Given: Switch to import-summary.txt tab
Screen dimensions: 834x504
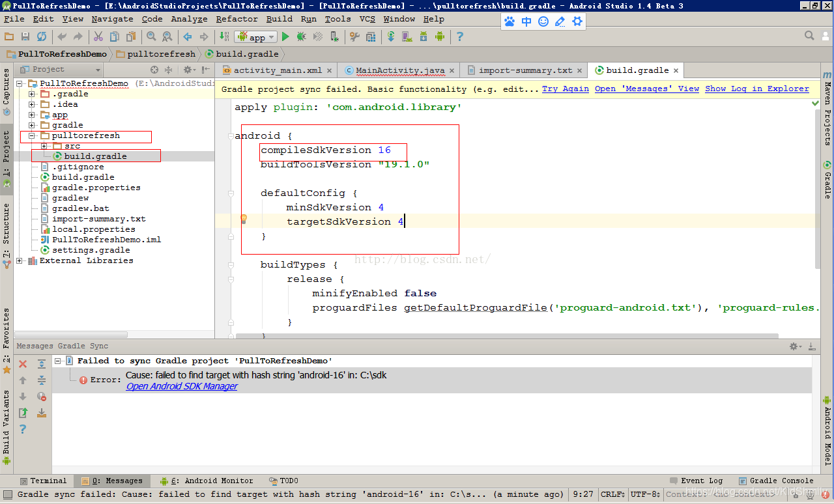Looking at the screenshot, I should pyautogui.click(x=525, y=70).
